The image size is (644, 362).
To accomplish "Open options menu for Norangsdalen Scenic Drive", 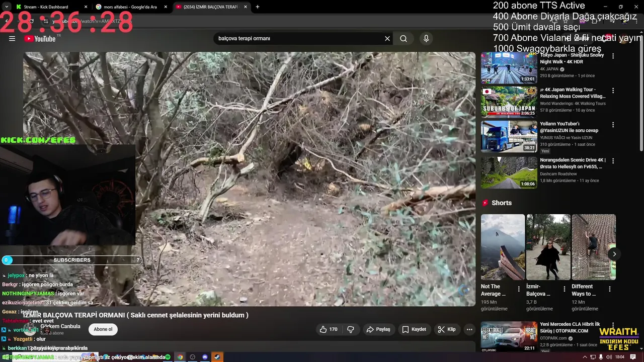I will pyautogui.click(x=613, y=161).
